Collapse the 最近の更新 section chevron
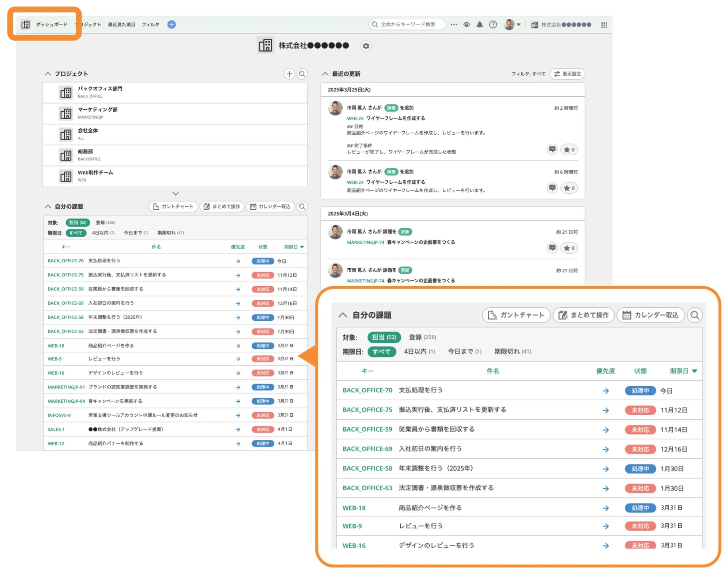728x573 pixels. pos(325,74)
